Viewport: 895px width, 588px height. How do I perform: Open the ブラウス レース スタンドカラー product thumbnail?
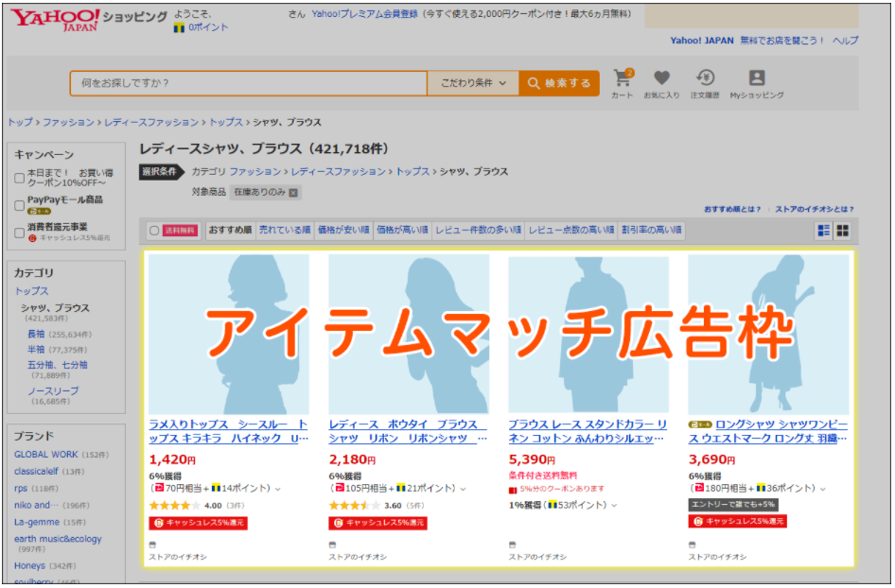pyautogui.click(x=588, y=335)
